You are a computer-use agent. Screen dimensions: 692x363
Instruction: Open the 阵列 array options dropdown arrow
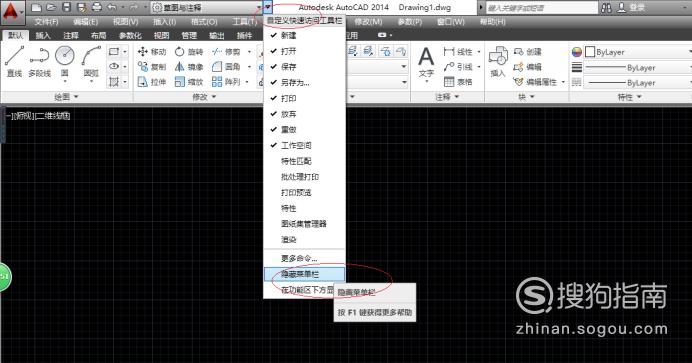(247, 82)
